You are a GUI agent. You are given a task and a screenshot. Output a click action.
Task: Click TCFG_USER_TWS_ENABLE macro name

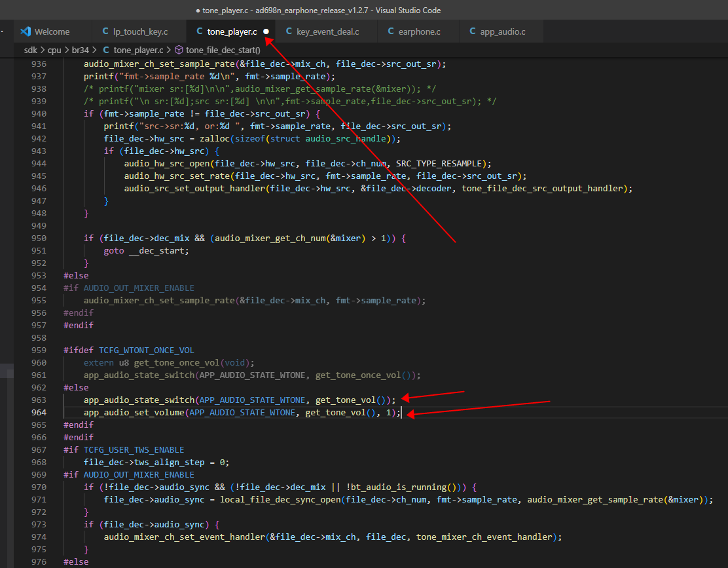tap(134, 449)
